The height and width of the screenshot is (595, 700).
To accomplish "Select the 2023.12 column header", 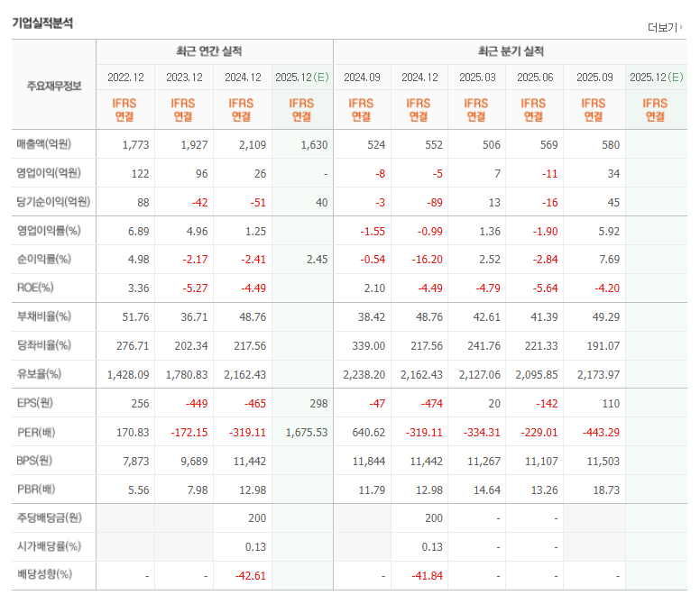I will (184, 78).
